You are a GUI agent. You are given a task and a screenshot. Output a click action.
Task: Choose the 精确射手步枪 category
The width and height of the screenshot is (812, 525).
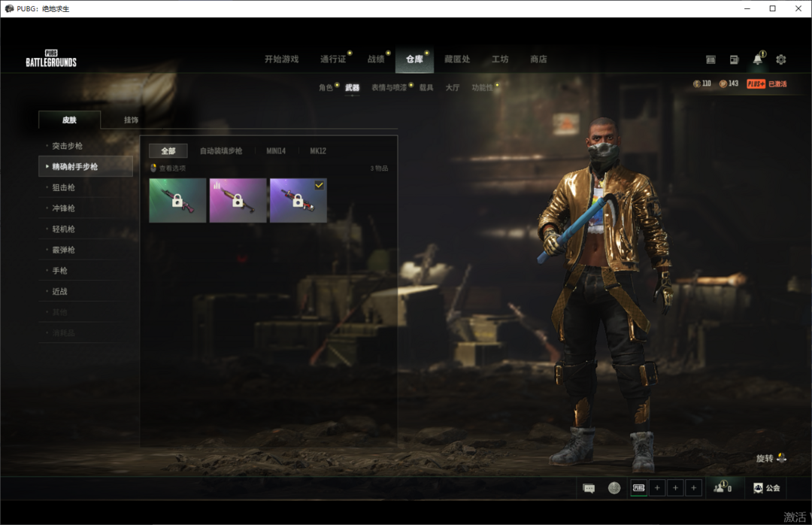pyautogui.click(x=86, y=166)
